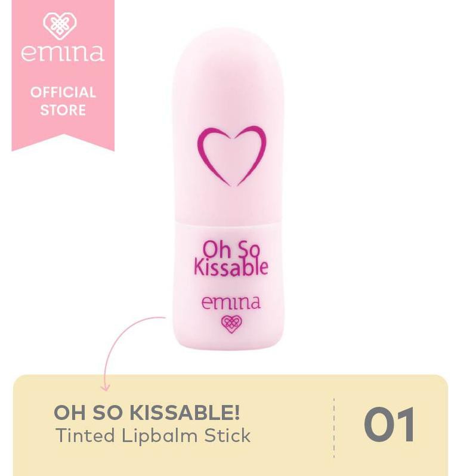Click the large magenta heart on lipbalm cap
Screen dimensions: 476x476
point(231,156)
